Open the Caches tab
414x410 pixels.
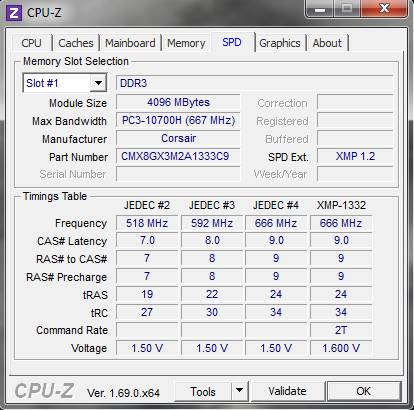point(76,43)
